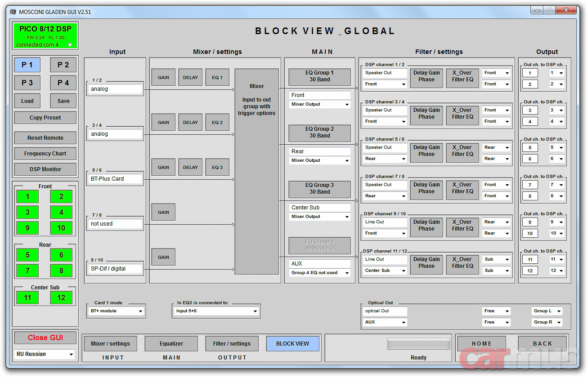Image resolution: width=588 pixels, height=377 pixels.
Task: Open the Mixer block
Action: tap(257, 172)
